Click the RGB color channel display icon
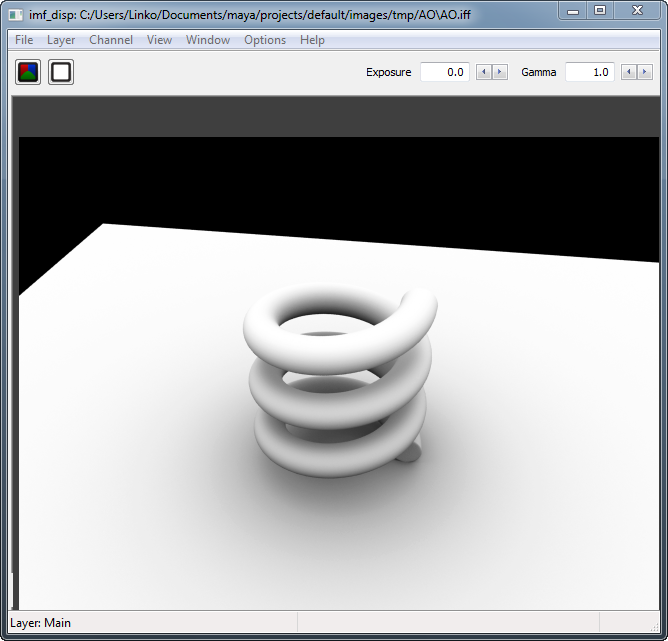This screenshot has width=668, height=641. [x=28, y=72]
